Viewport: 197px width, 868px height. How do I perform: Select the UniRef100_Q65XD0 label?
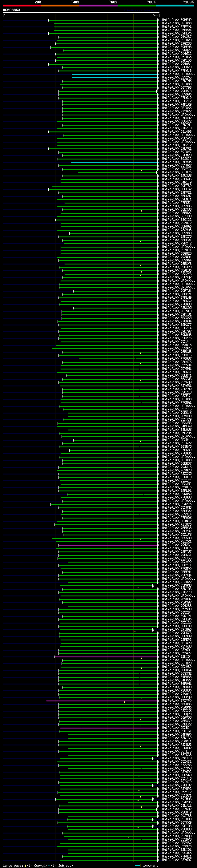pos(176,416)
